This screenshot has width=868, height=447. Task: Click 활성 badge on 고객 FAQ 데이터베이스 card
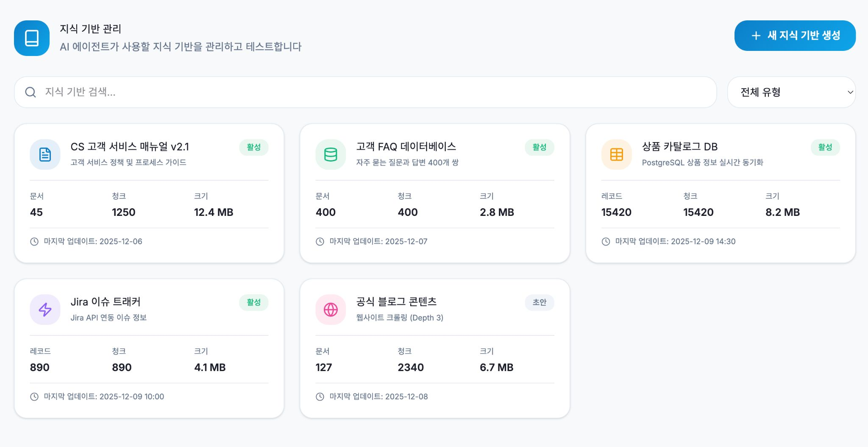[540, 147]
